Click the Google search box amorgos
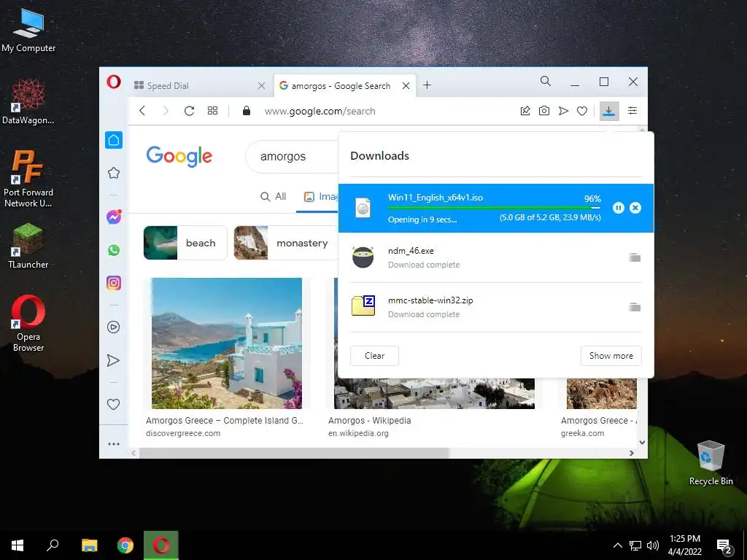 tap(292, 156)
